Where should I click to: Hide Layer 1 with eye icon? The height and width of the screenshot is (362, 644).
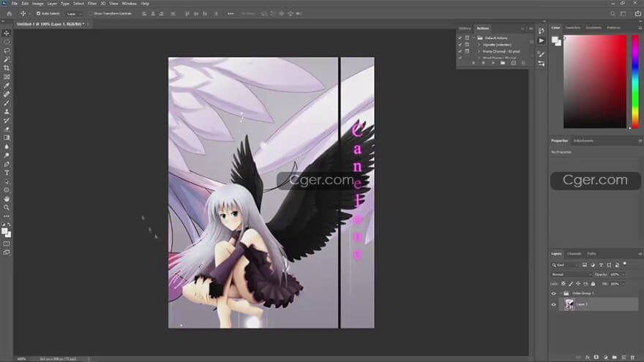tap(554, 304)
